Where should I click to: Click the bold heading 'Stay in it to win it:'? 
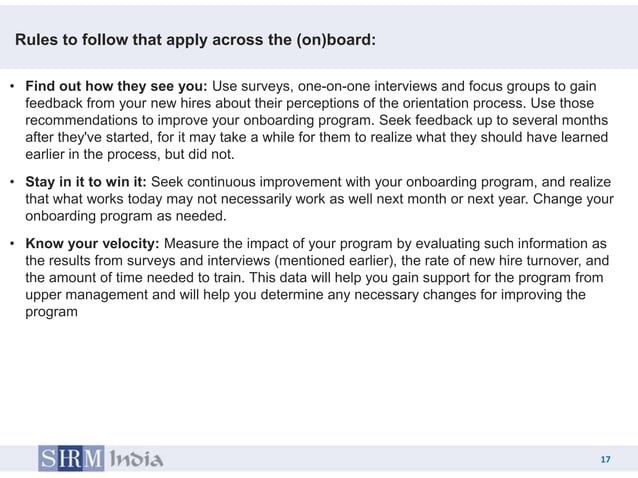tap(86, 183)
